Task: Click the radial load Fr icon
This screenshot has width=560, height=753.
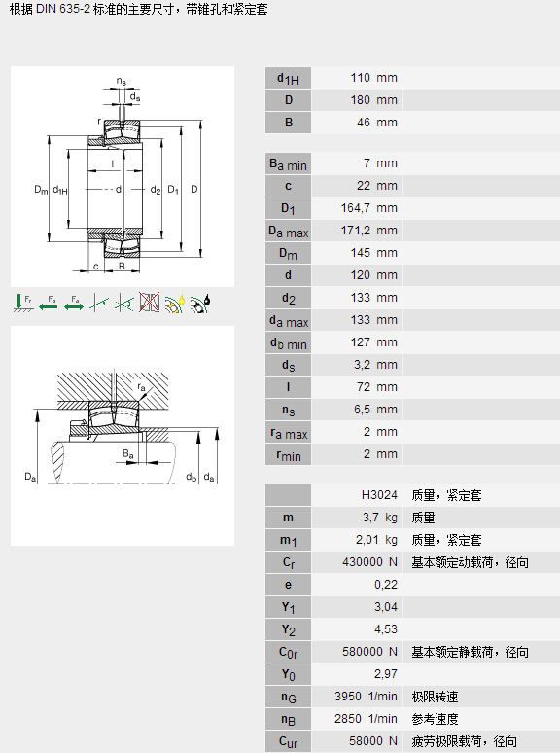Action: coord(23,303)
